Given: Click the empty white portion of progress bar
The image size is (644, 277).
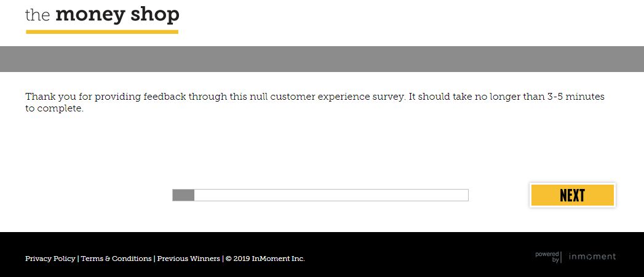Looking at the screenshot, I should (331, 195).
